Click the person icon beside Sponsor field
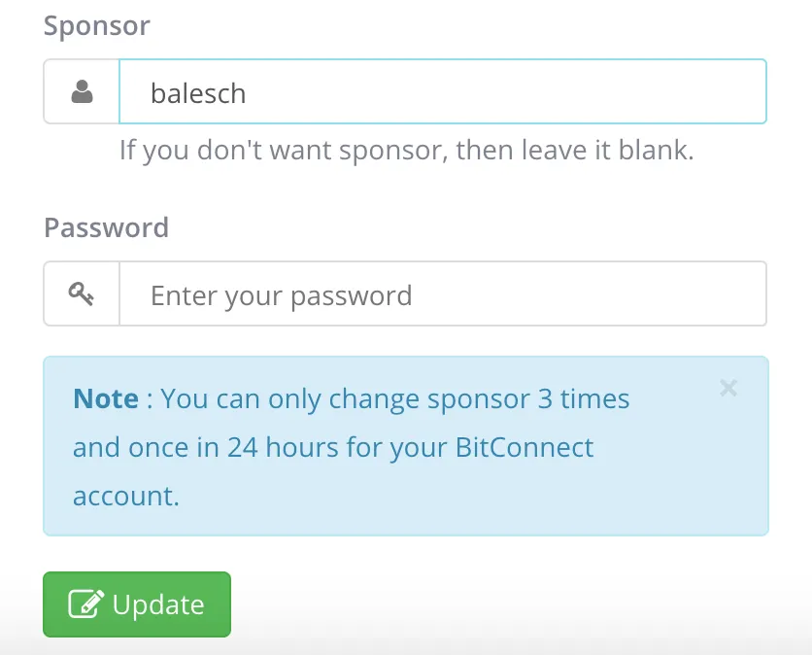The image size is (812, 655). [82, 91]
